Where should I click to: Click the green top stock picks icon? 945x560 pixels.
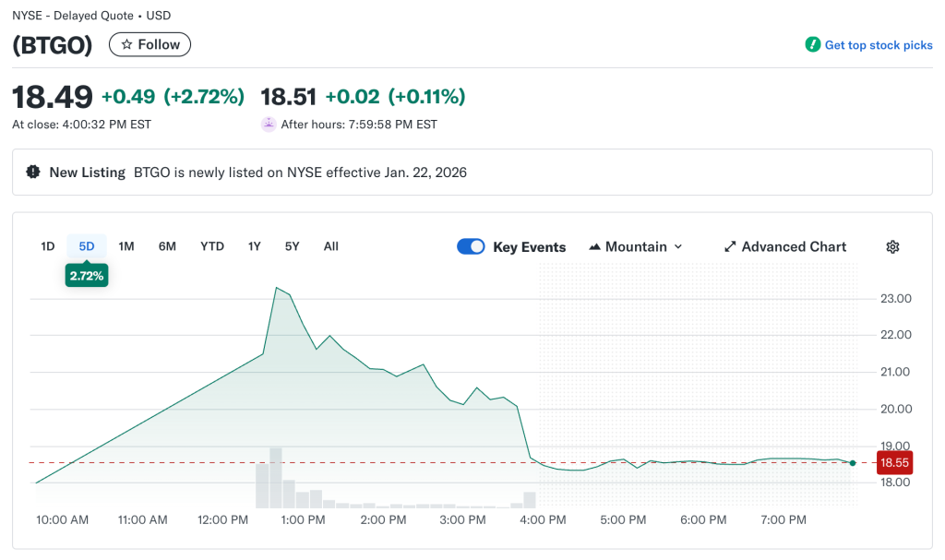812,44
